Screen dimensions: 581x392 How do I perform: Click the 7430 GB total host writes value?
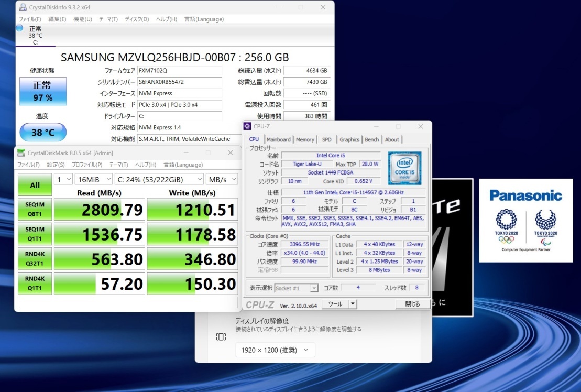click(x=306, y=82)
